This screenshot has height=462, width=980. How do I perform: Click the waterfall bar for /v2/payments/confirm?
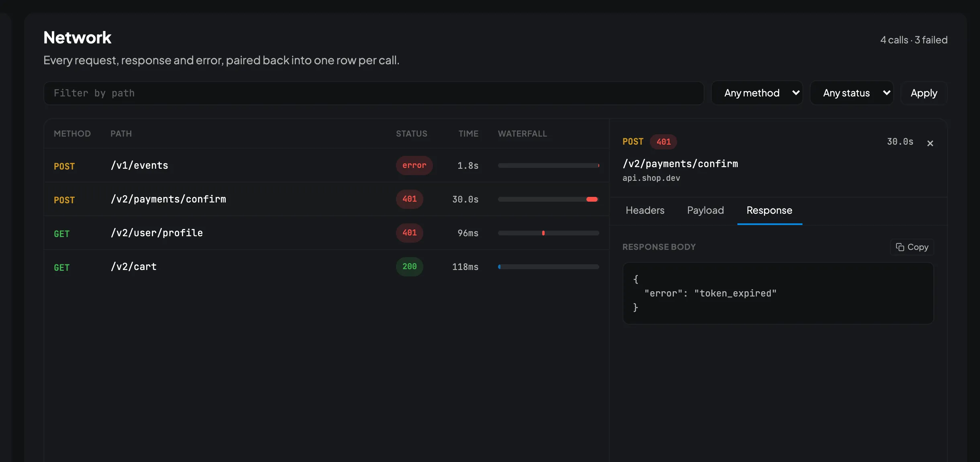pyautogui.click(x=549, y=199)
